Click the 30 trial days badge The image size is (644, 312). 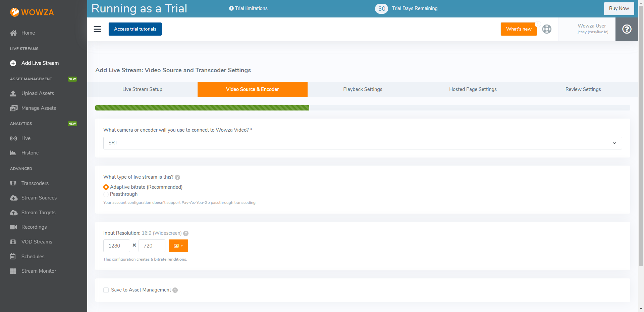381,9
